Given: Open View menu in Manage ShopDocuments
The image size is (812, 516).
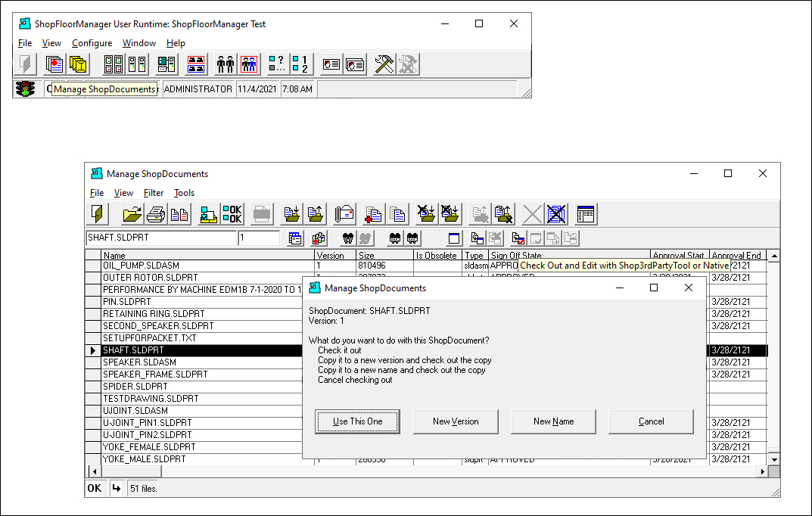Looking at the screenshot, I should 123,192.
